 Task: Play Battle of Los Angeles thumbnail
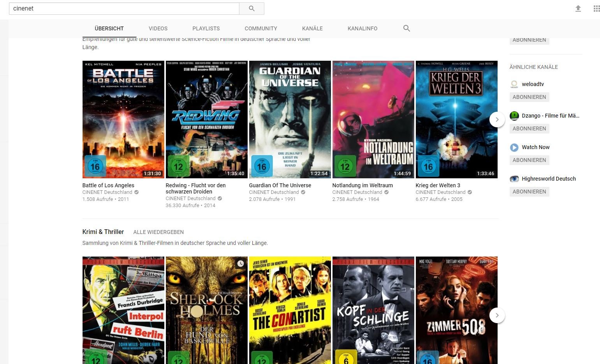[123, 120]
